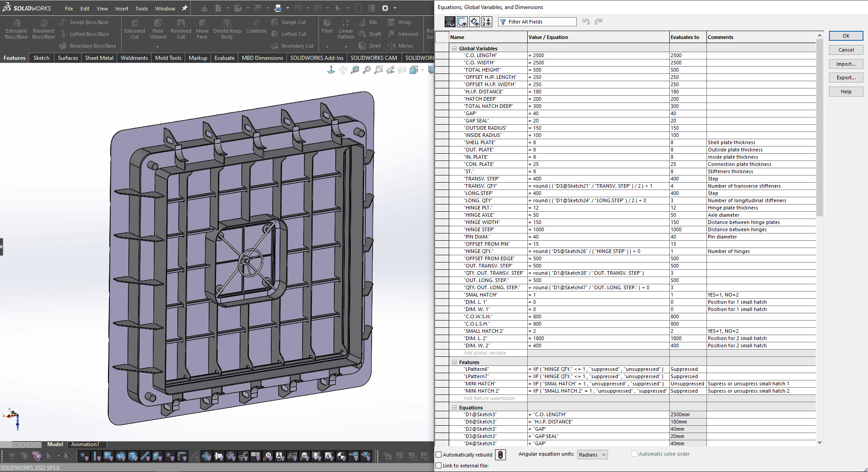
Task: Collapse the Global Variables section
Action: pos(454,49)
